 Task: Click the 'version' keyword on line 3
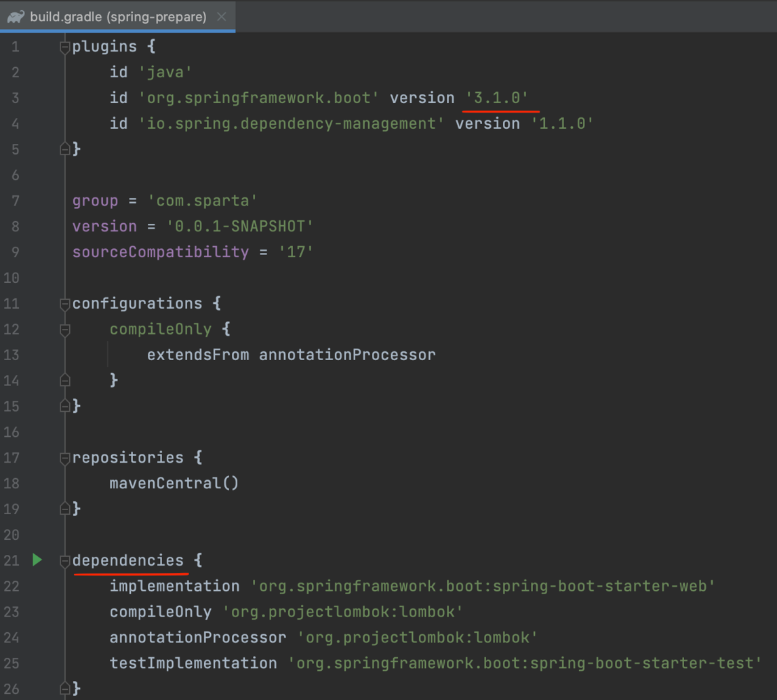pyautogui.click(x=422, y=98)
